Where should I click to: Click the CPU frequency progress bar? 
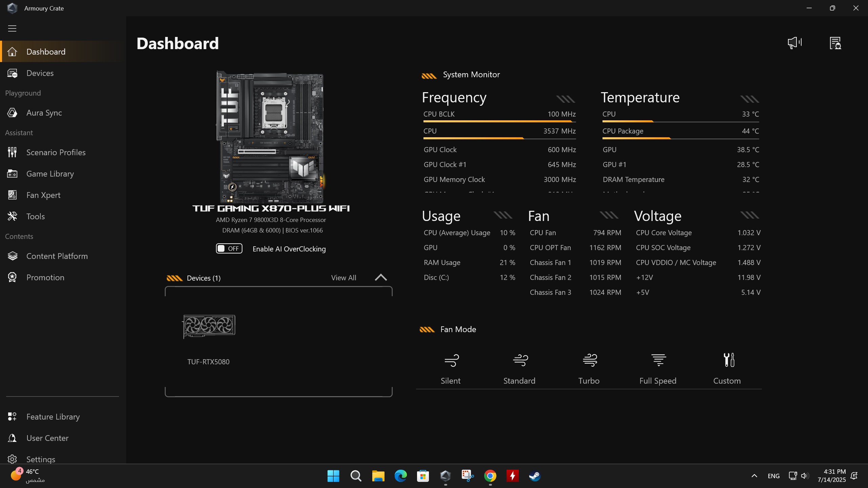(x=499, y=138)
